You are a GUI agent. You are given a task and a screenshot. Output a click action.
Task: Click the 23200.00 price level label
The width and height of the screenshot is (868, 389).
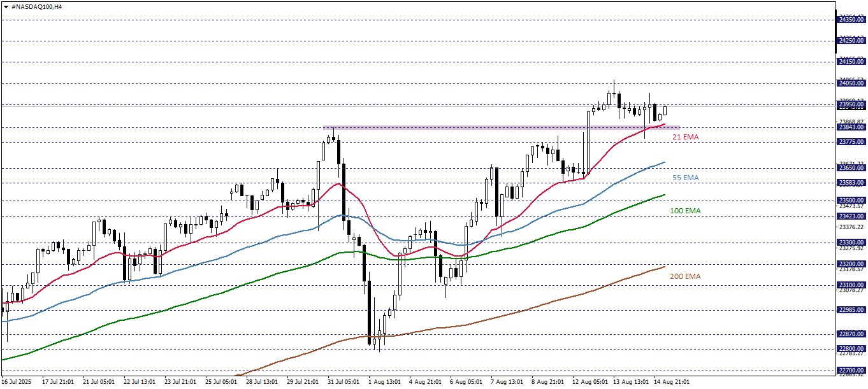pyautogui.click(x=850, y=264)
